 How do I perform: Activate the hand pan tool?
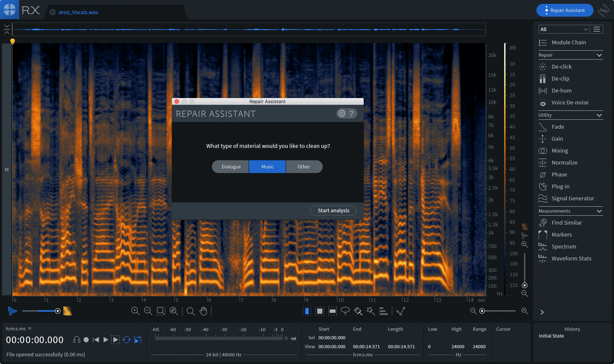click(x=204, y=311)
